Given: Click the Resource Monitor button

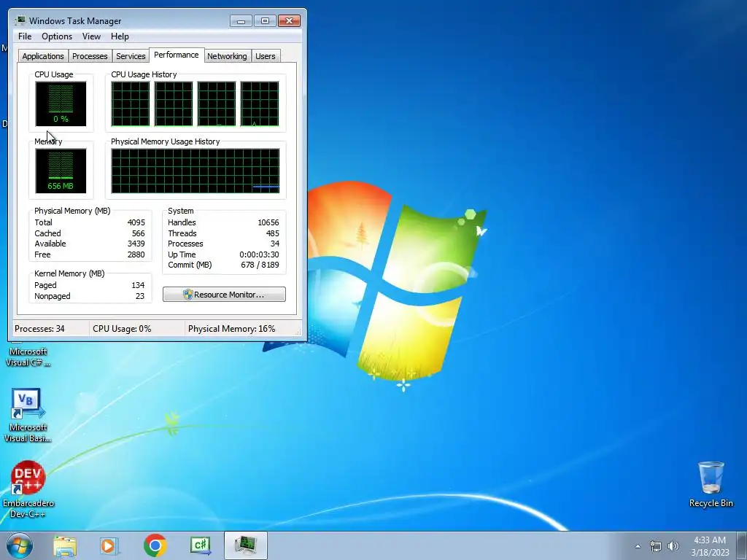Looking at the screenshot, I should point(224,295).
